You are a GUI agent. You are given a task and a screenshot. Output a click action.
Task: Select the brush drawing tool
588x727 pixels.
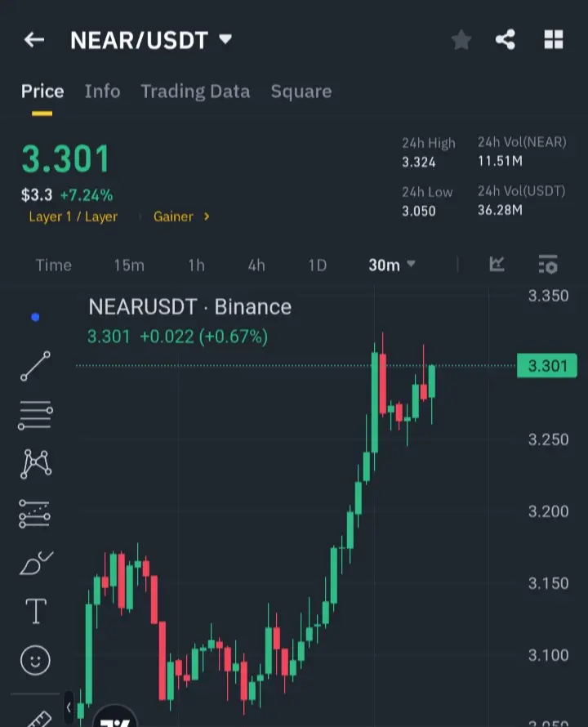pyautogui.click(x=36, y=563)
